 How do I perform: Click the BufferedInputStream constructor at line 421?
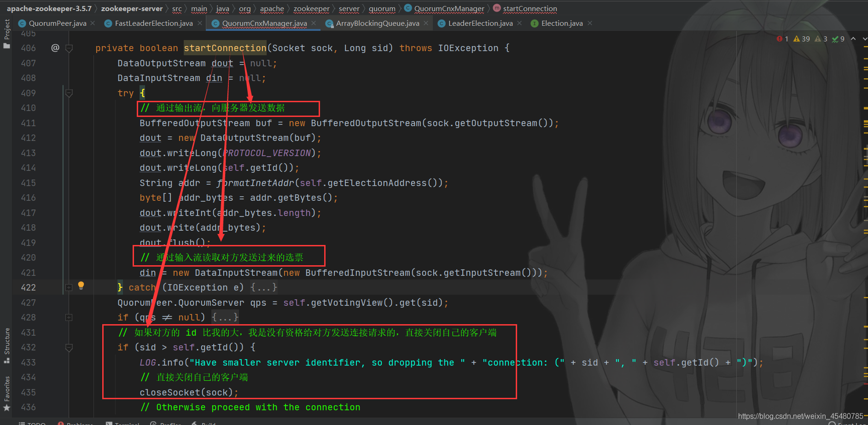(357, 273)
